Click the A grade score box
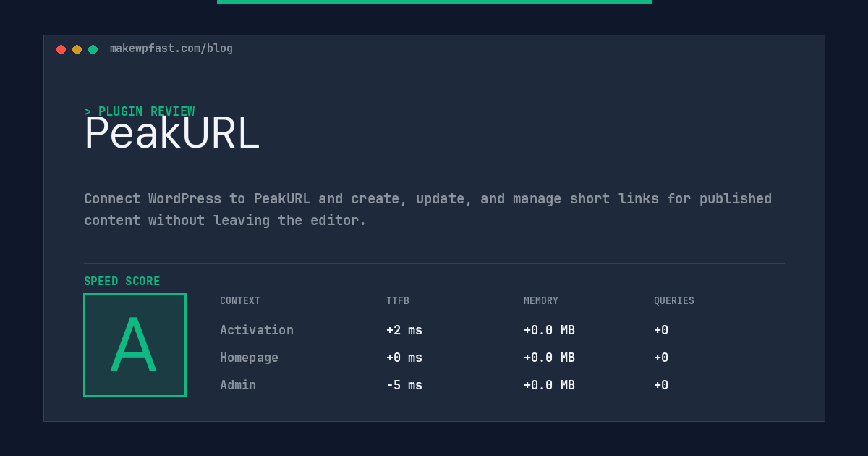The image size is (868, 456). point(135,345)
